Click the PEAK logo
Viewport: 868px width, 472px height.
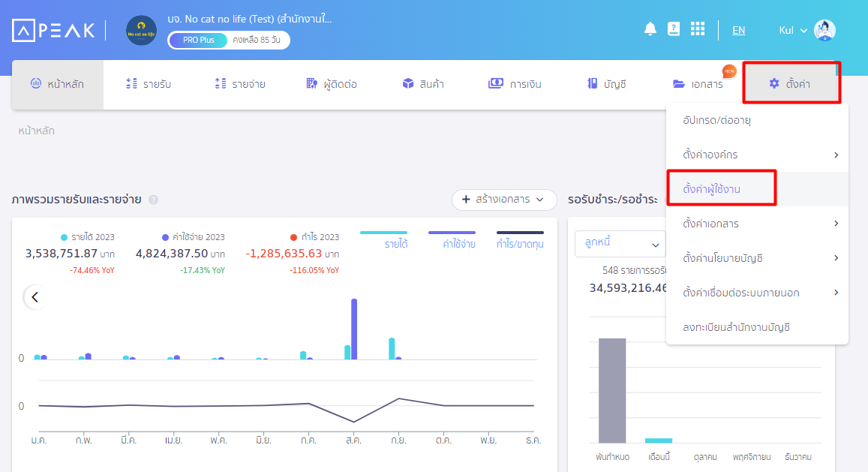[x=54, y=31]
